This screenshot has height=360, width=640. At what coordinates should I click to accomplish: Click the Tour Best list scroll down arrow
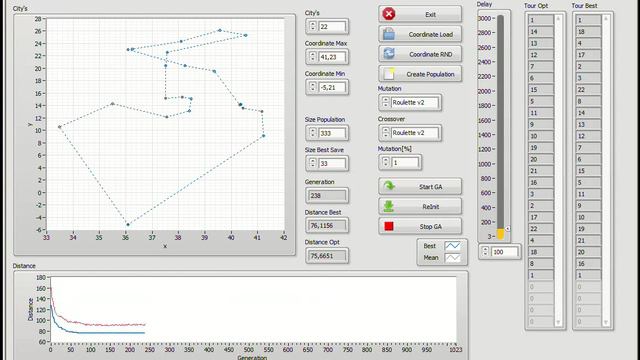(606, 322)
